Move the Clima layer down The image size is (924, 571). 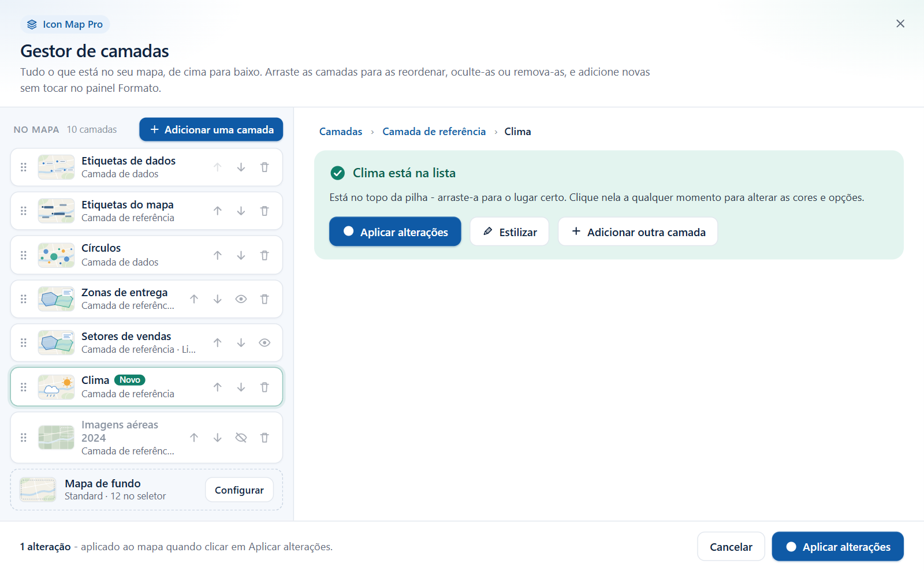pyautogui.click(x=241, y=387)
